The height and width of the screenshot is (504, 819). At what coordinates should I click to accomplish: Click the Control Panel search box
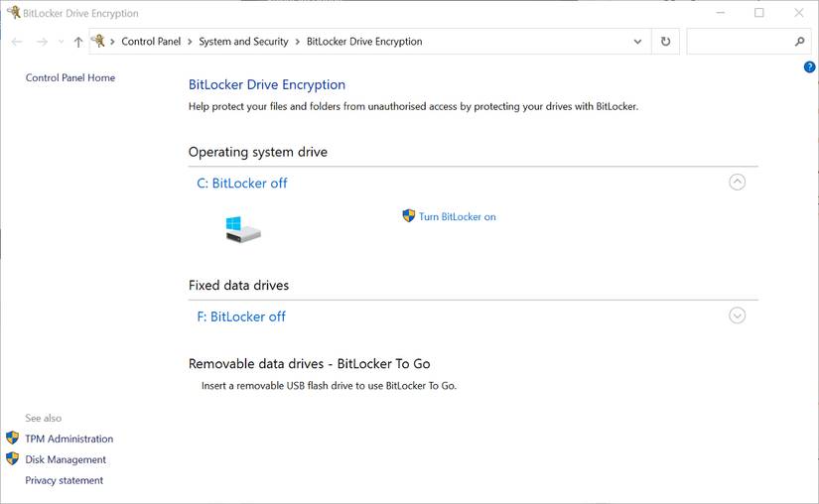click(x=740, y=42)
